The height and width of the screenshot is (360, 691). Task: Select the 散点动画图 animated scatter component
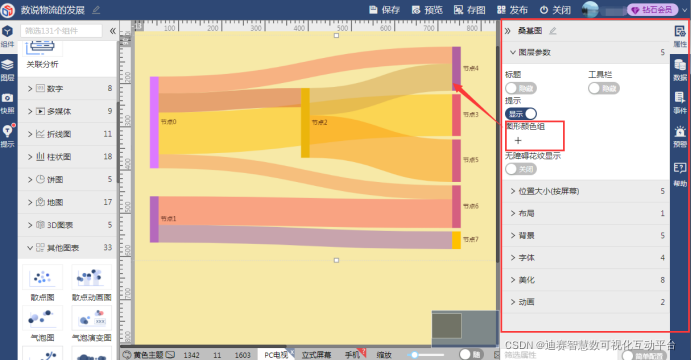point(92,283)
